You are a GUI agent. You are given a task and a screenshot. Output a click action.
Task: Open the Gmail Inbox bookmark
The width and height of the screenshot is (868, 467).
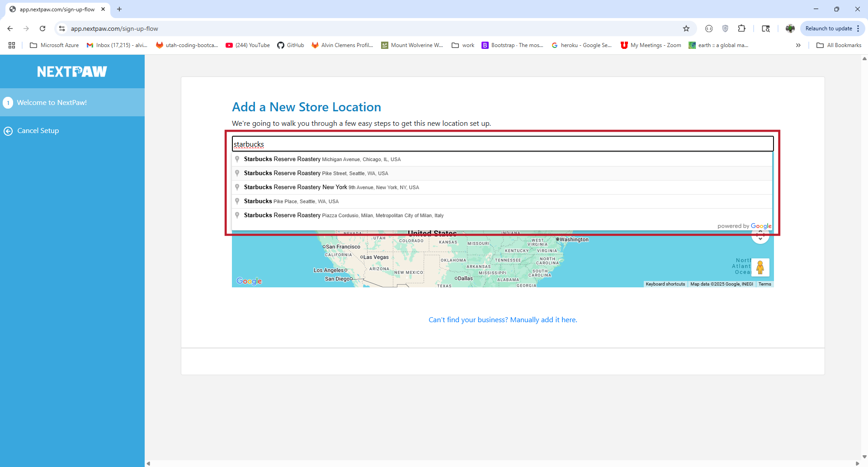[117, 45]
